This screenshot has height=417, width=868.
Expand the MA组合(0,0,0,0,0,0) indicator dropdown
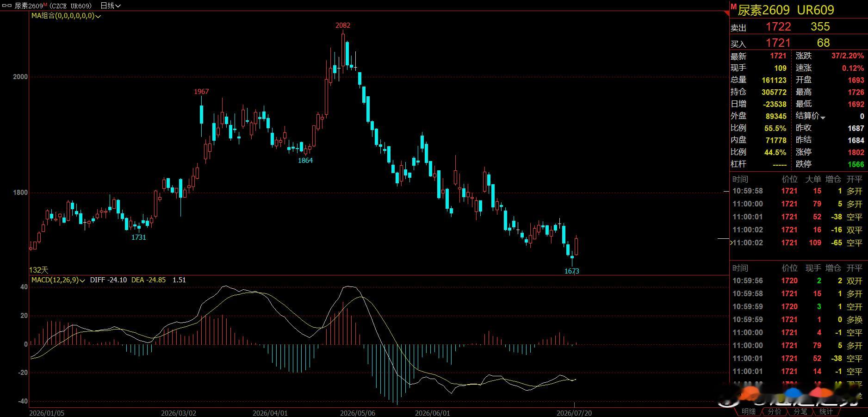click(66, 16)
